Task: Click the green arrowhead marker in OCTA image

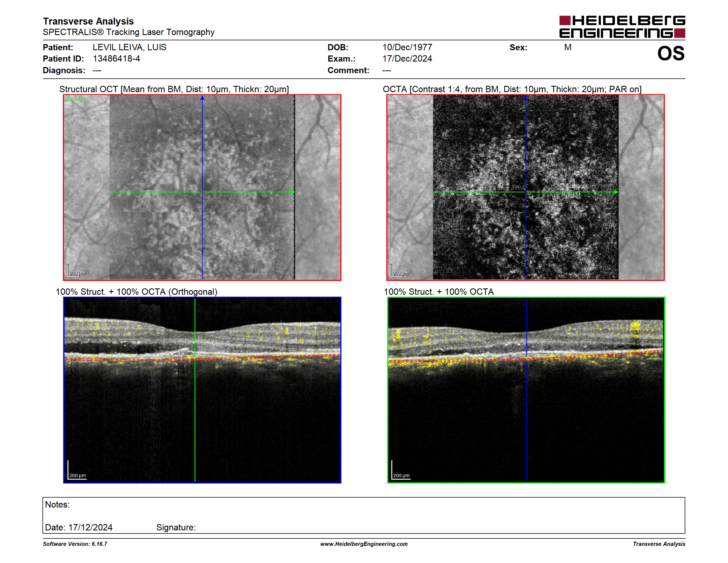Action: pos(616,192)
